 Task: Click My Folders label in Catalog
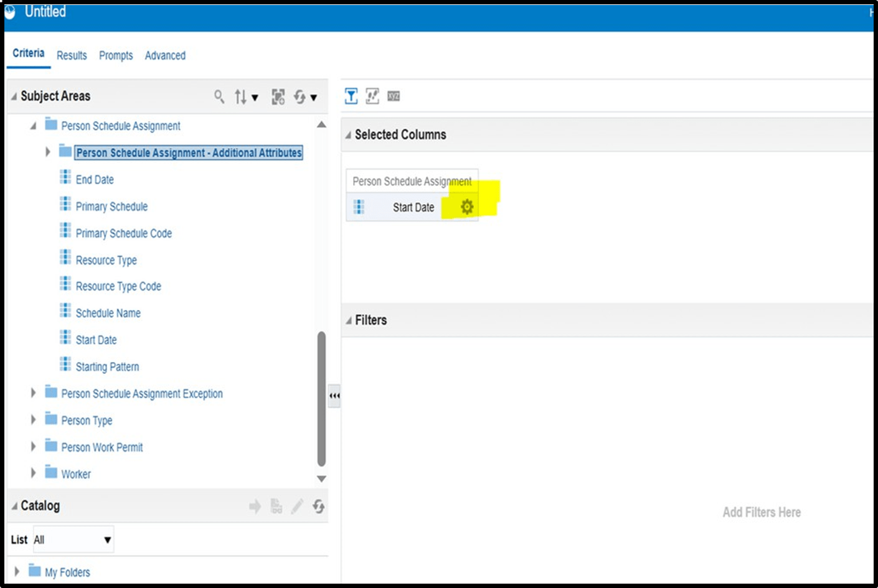click(67, 572)
